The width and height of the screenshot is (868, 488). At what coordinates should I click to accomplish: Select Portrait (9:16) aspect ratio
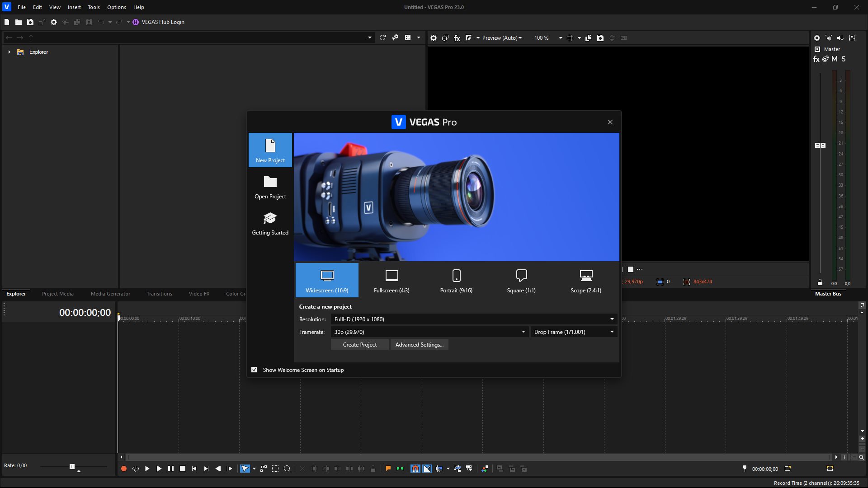(456, 280)
